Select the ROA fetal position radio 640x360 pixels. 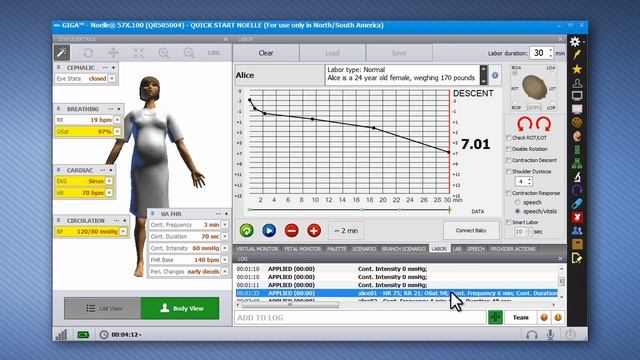(515, 73)
